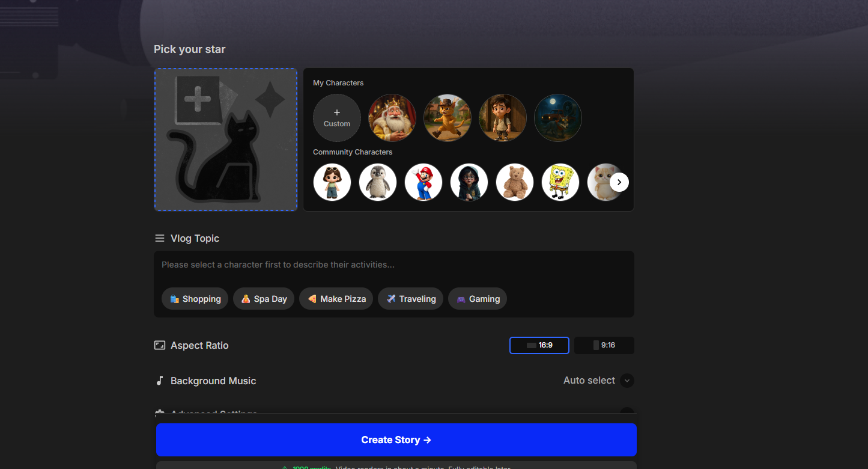Add a Custom character

point(337,118)
